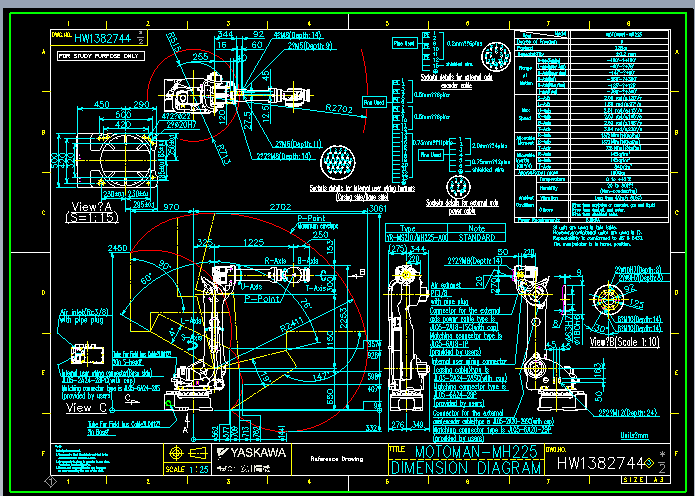The width and height of the screenshot is (695, 496).
Task: Click the Note header cell
Action: (476, 228)
